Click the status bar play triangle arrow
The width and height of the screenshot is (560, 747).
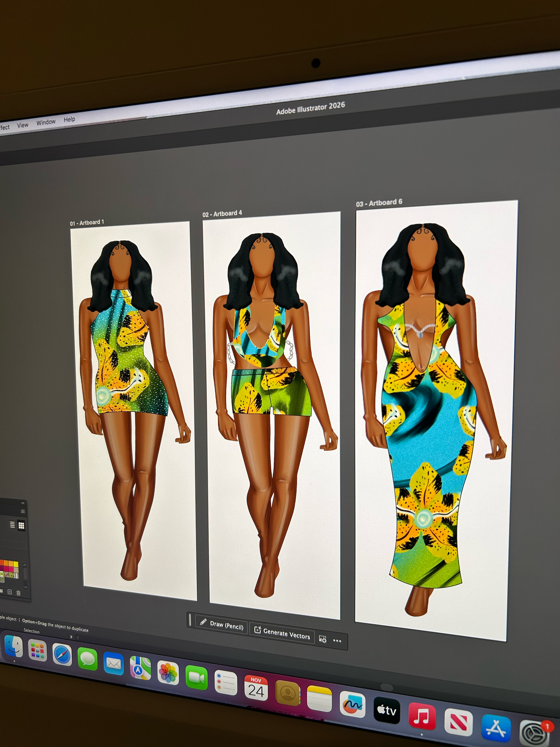click(71, 636)
